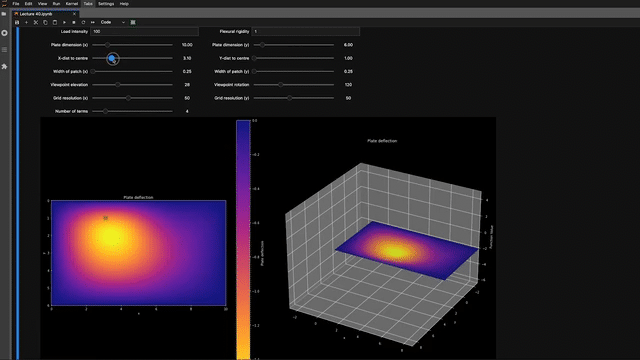
Task: Click the Number of terms slider handle
Action: [105, 111]
